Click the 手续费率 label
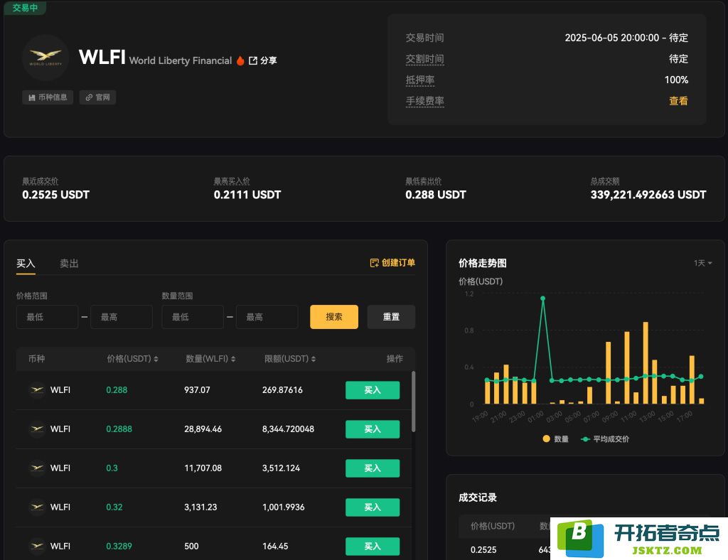The image size is (728, 560). 425,101
